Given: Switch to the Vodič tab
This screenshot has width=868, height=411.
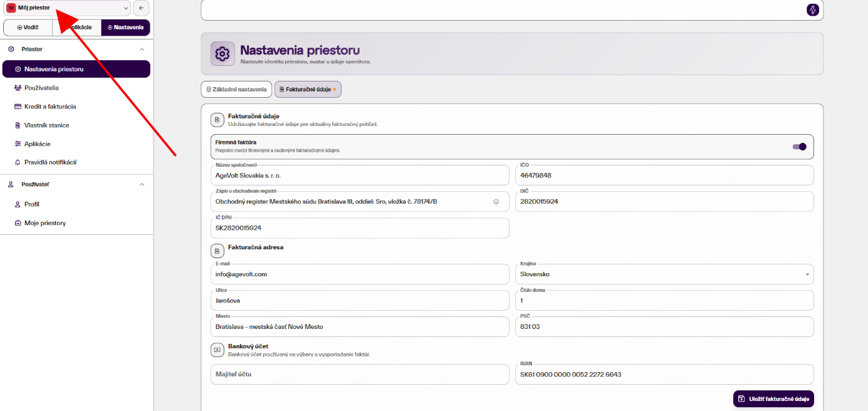Looking at the screenshot, I should 28,28.
